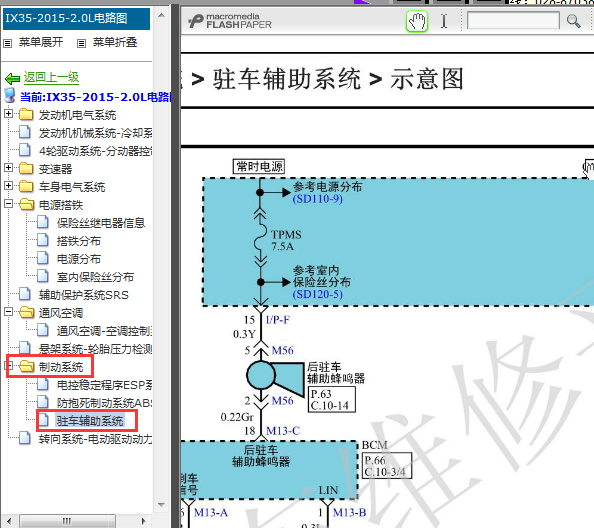This screenshot has width=594, height=528.
Task: Click the 悬架系统 document icon
Action: coord(25,348)
